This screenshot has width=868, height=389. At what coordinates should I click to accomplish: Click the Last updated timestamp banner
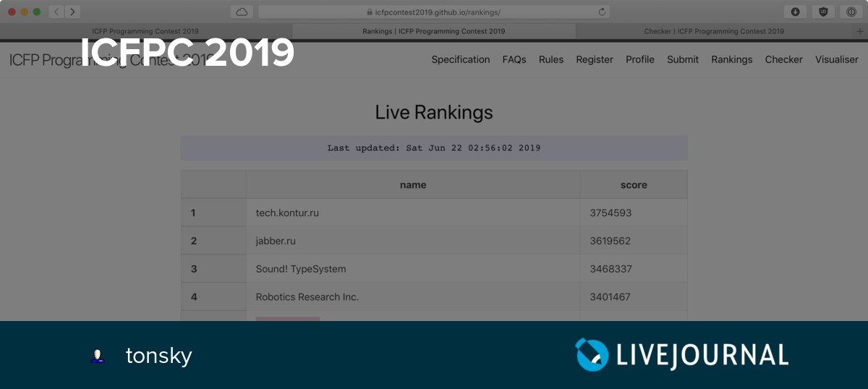point(434,148)
